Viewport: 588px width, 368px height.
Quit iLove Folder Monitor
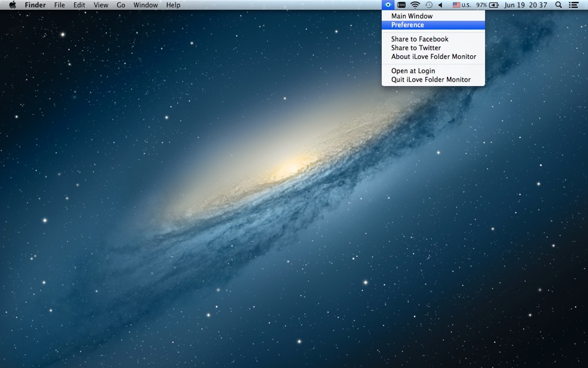[431, 79]
